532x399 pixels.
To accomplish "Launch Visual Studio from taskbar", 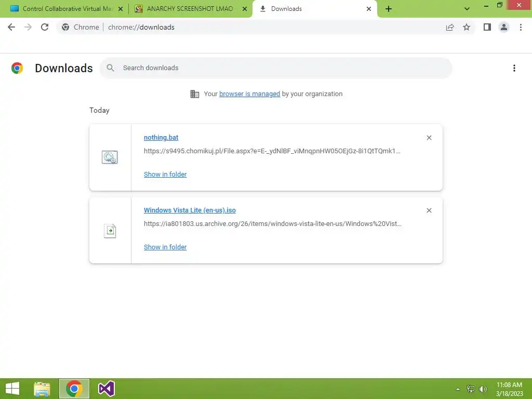I will (x=106, y=389).
